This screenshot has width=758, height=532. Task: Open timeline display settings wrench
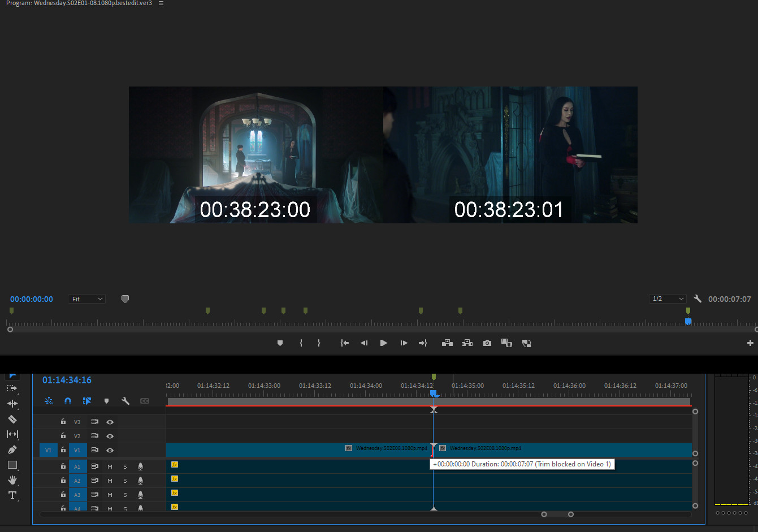click(125, 401)
